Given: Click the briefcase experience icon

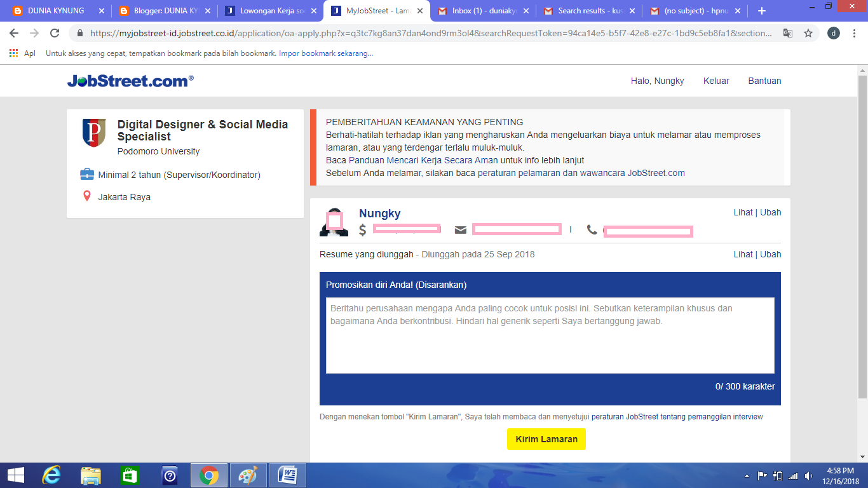Looking at the screenshot, I should click(x=87, y=174).
